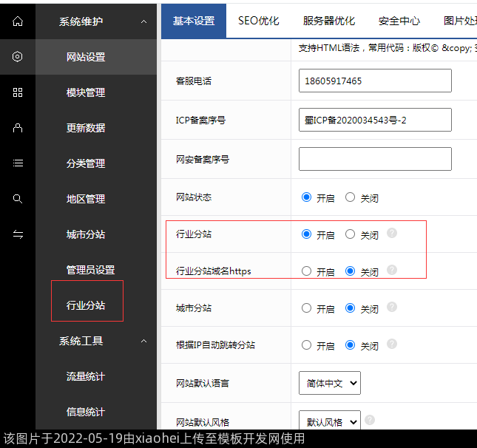Screen dimensions: 477x448
Task: Open the 网站默认语言 dropdown
Action: click(x=330, y=383)
